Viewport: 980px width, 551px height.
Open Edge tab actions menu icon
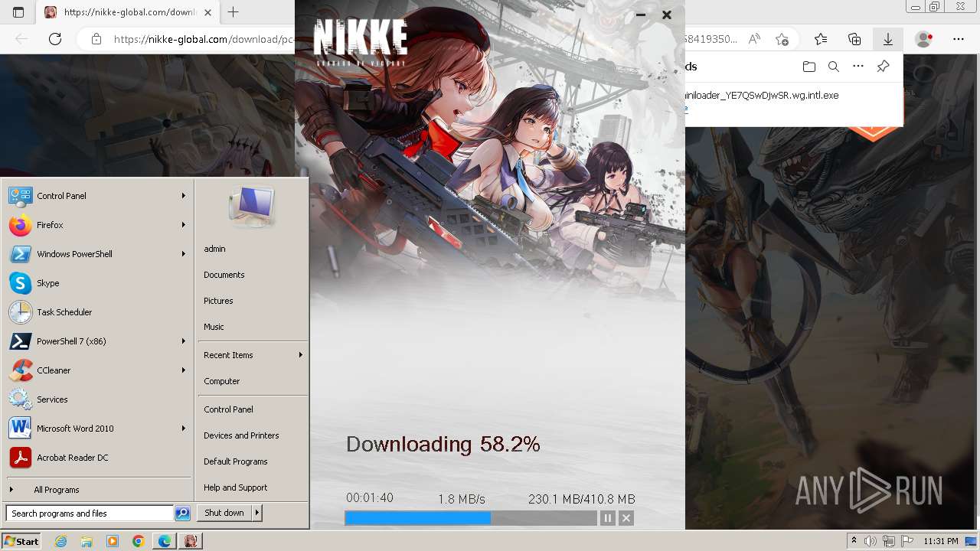(18, 12)
